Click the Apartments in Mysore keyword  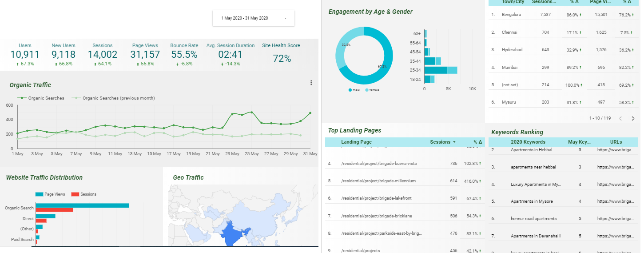point(532,201)
